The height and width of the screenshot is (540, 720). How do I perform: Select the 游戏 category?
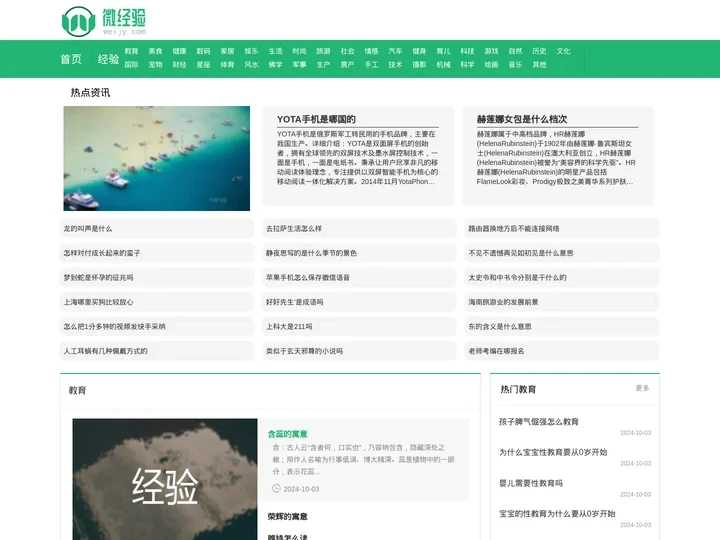491,51
